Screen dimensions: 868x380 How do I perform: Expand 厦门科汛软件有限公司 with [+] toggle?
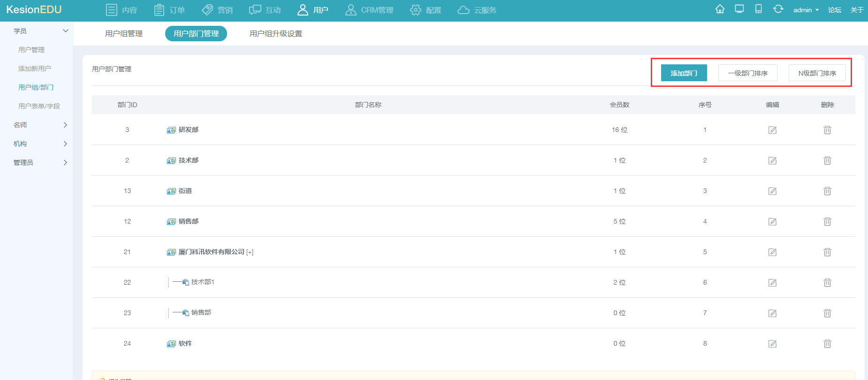(250, 252)
